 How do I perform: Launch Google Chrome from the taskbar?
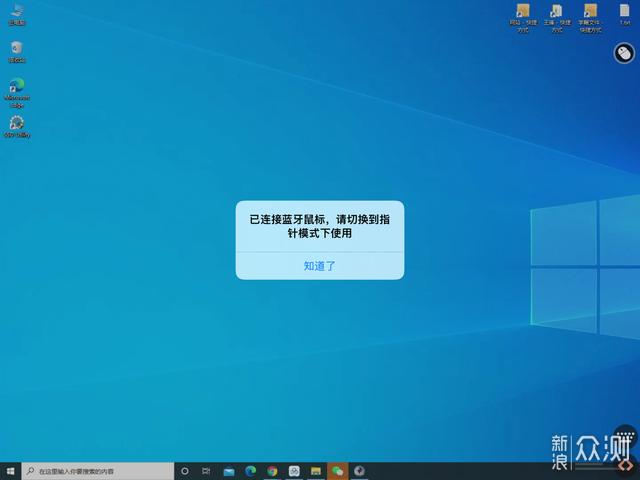click(x=272, y=471)
